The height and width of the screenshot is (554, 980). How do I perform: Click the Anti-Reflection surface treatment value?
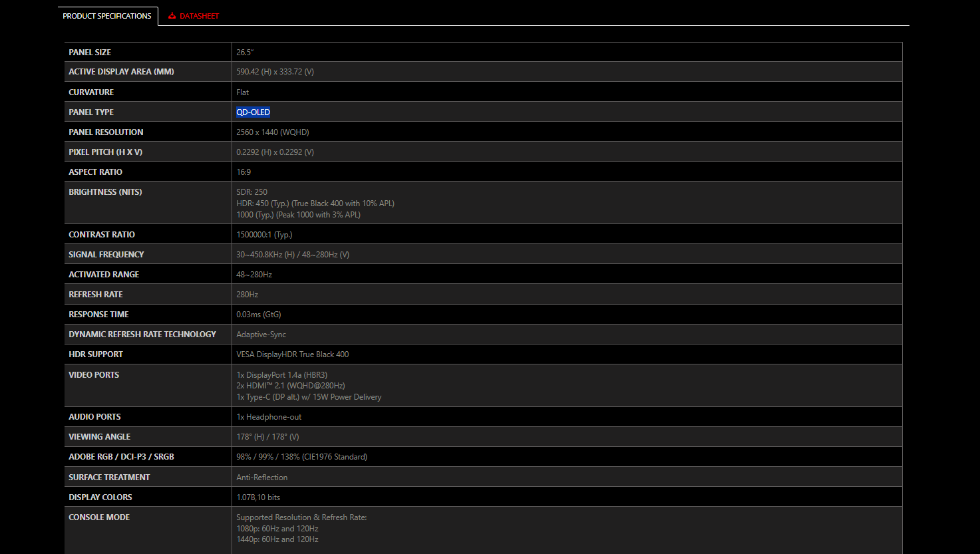(261, 478)
